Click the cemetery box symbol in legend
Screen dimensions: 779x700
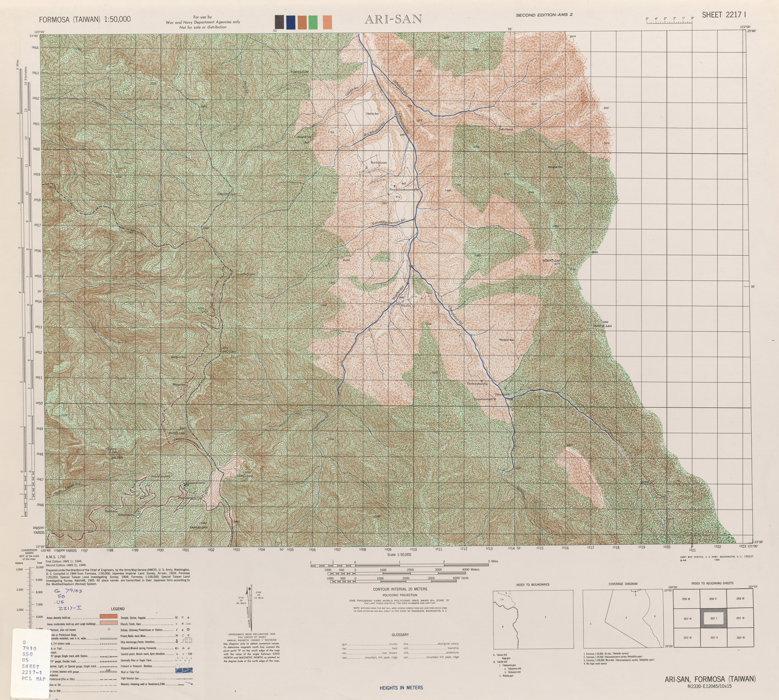coord(188,640)
